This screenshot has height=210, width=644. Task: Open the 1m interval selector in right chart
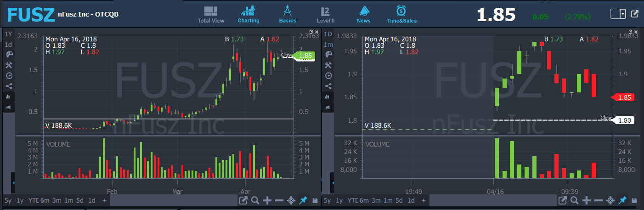pos(328,45)
